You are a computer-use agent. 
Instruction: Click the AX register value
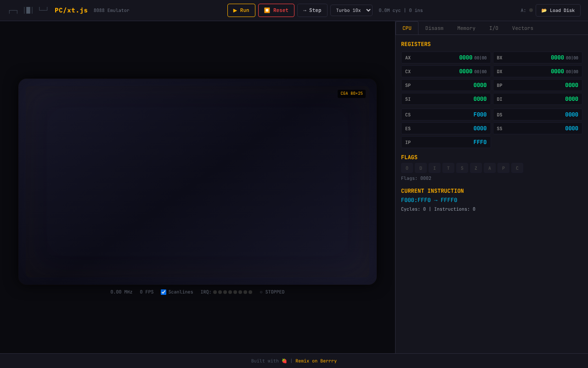466,58
